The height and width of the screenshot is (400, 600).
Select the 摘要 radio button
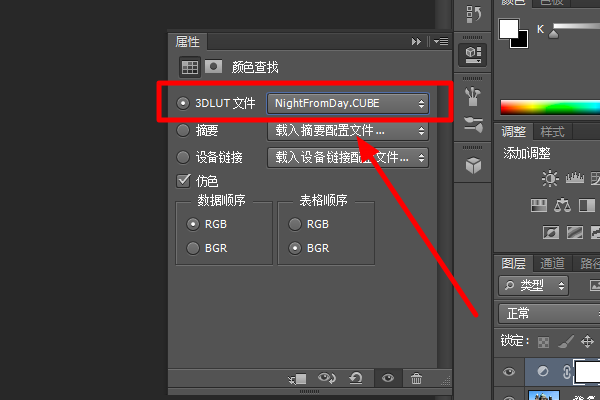(183, 131)
